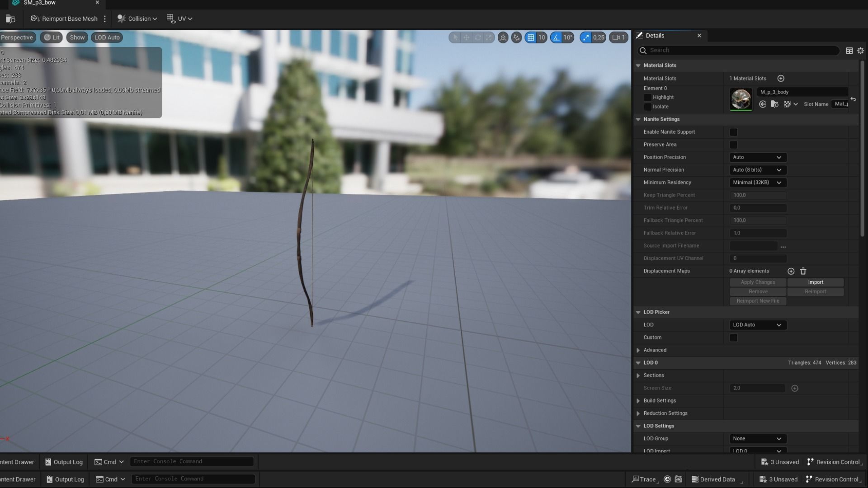This screenshot has width=868, height=488.
Task: Click the Import button under Displacement Maps
Action: 815,282
